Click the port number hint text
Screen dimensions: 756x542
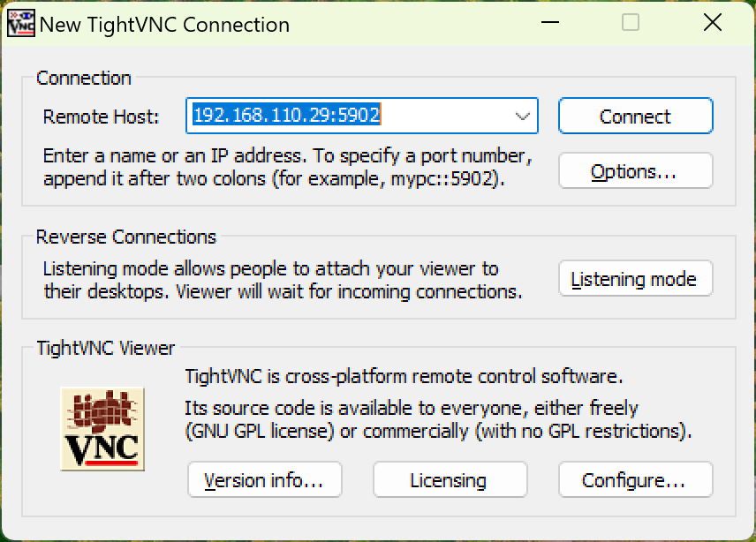click(287, 166)
